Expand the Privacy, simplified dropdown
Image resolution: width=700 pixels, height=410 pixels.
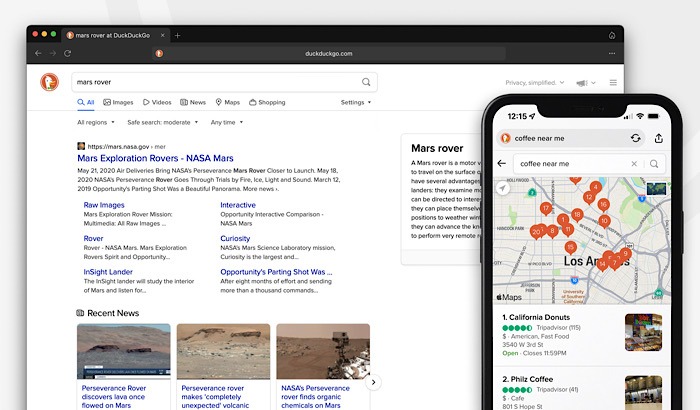coord(535,83)
